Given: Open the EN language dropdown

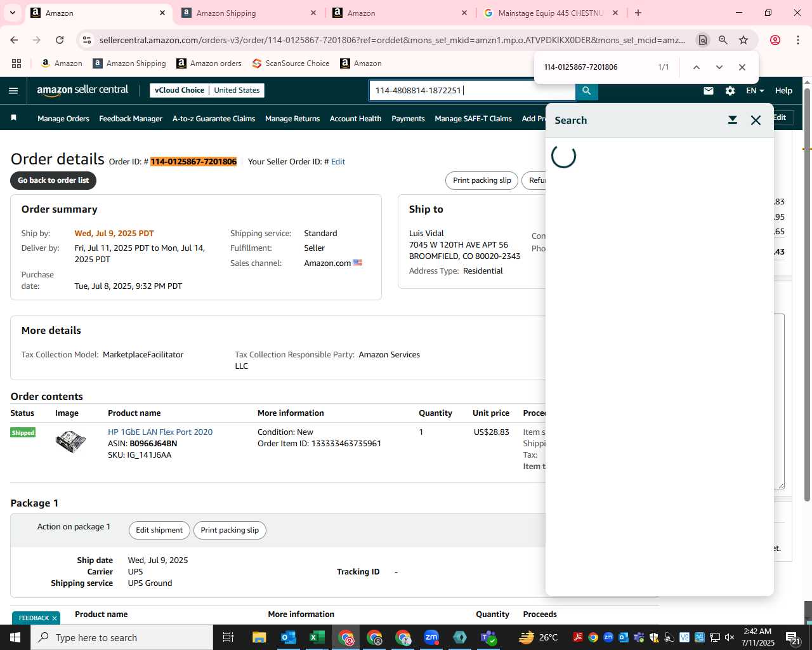Looking at the screenshot, I should (755, 91).
